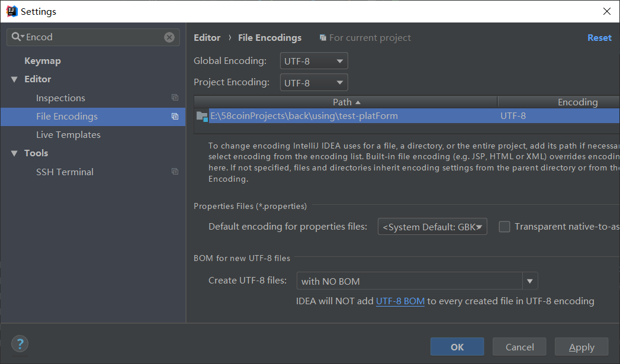Click the For current project icon
Viewport: 620px width, 364px height.
click(x=323, y=38)
